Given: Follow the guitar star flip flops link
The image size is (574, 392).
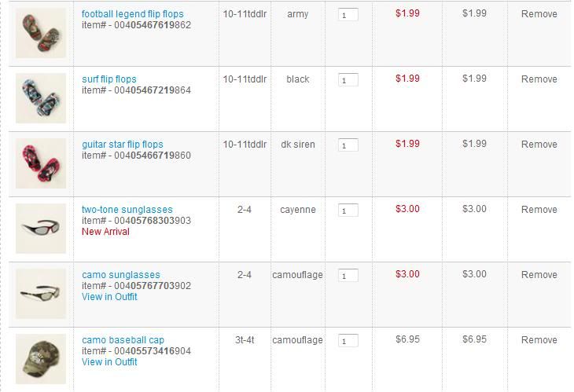Looking at the screenshot, I should click(122, 144).
